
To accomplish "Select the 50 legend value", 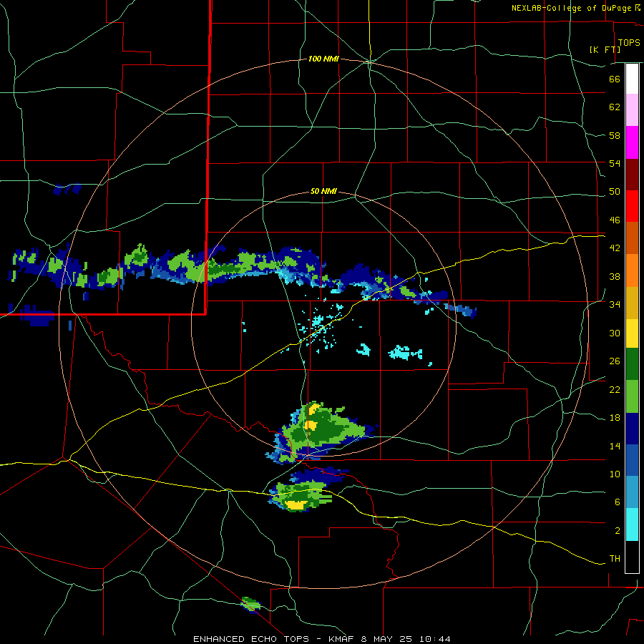I will (615, 192).
